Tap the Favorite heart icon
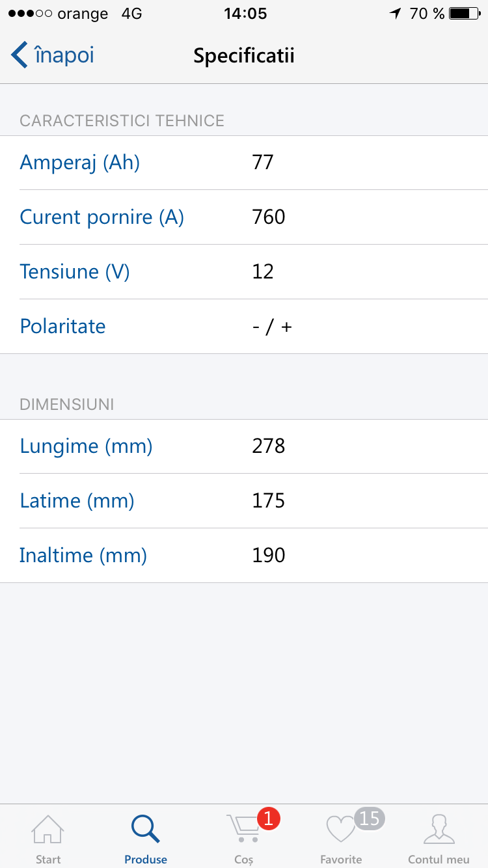488x868 pixels. pos(340,831)
